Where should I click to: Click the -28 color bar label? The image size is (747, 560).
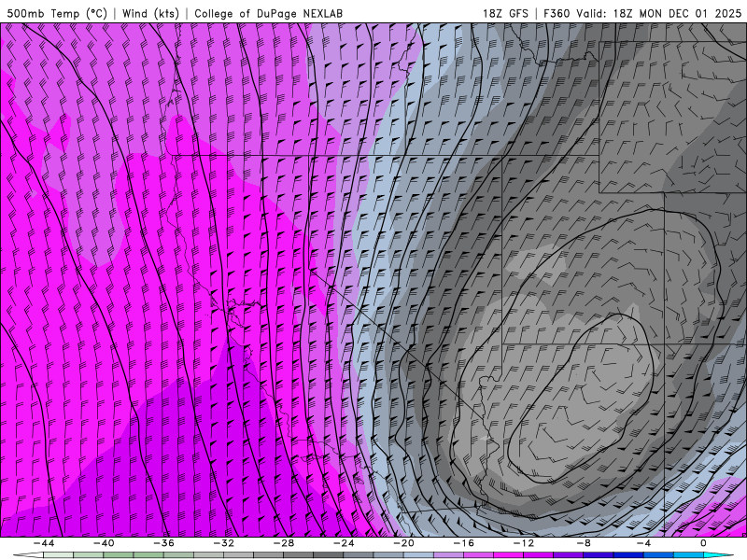coord(284,543)
